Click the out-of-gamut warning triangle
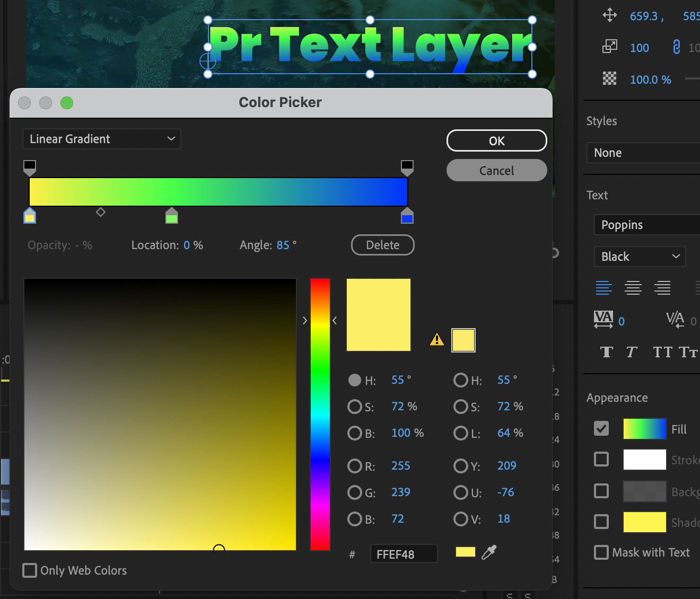Viewport: 700px width, 599px height. [436, 340]
